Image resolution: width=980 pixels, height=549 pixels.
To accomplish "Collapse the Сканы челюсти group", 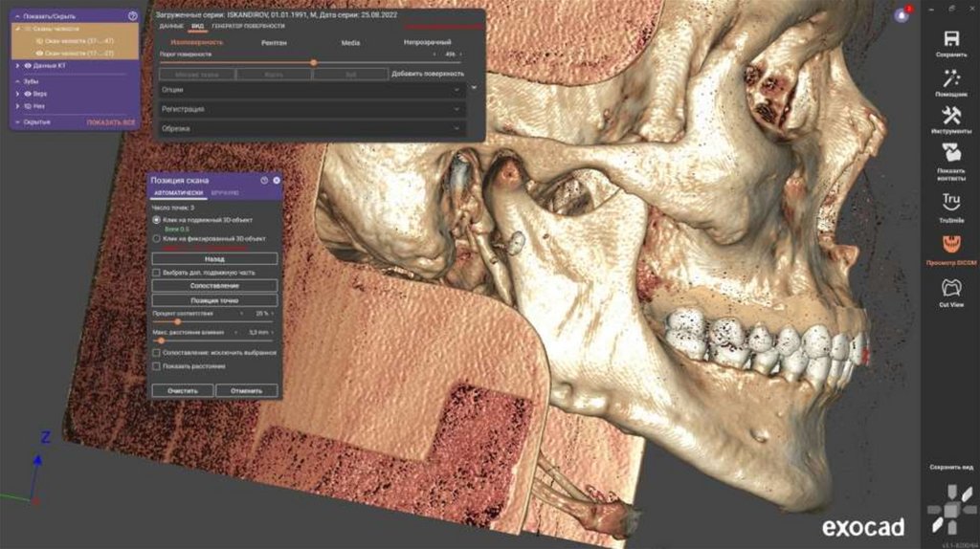I will click(x=17, y=29).
